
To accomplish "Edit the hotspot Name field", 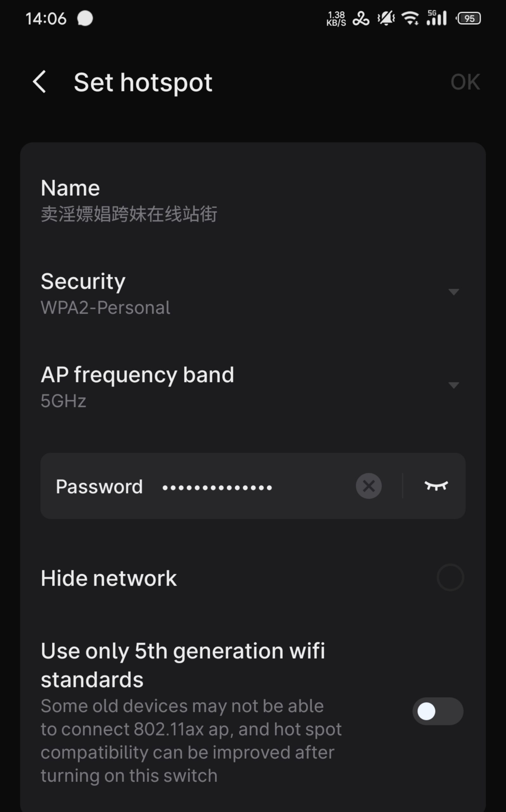I will click(x=129, y=214).
